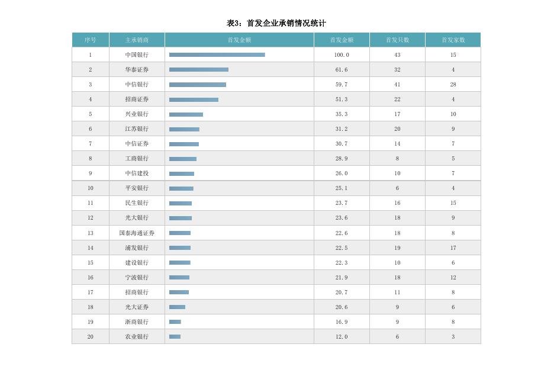Click the 建设银行 underwriter cell
This screenshot has height=392, width=554.
pos(137,263)
